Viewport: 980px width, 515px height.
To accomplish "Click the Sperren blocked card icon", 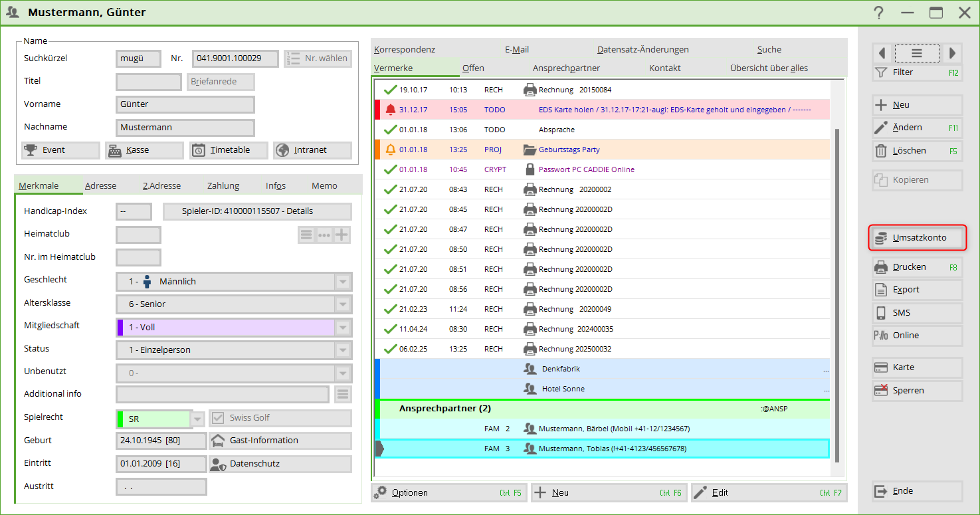I will click(x=881, y=391).
